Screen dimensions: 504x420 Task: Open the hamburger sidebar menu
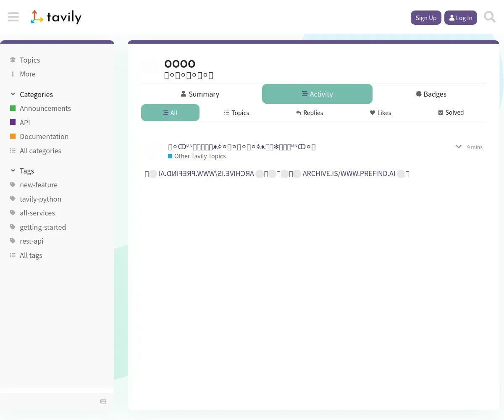click(x=13, y=17)
